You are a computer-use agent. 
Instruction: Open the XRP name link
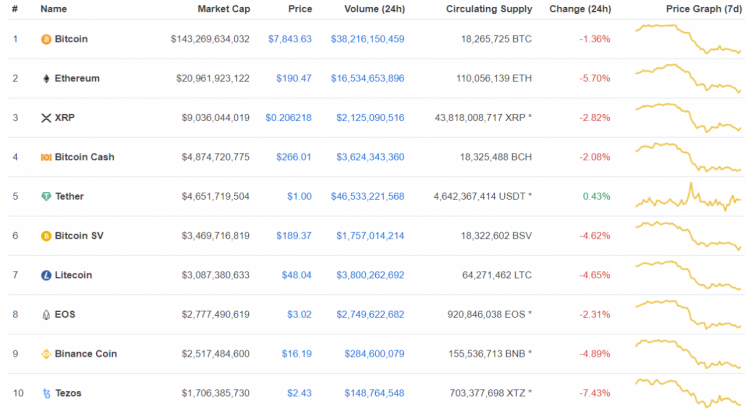point(65,118)
